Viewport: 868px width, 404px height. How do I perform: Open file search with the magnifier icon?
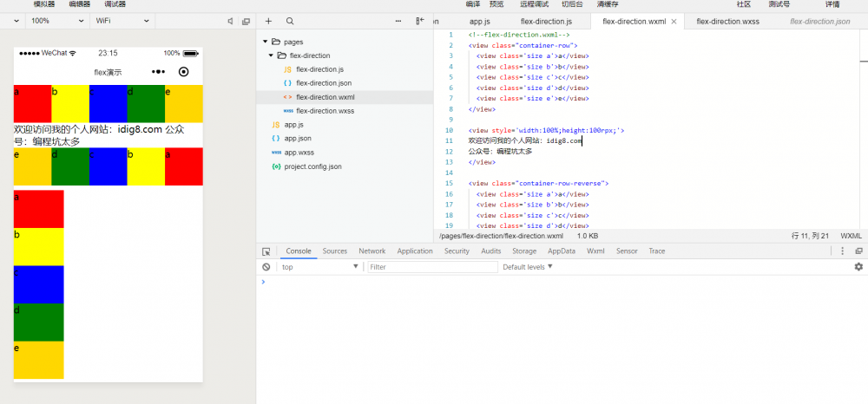coord(290,21)
